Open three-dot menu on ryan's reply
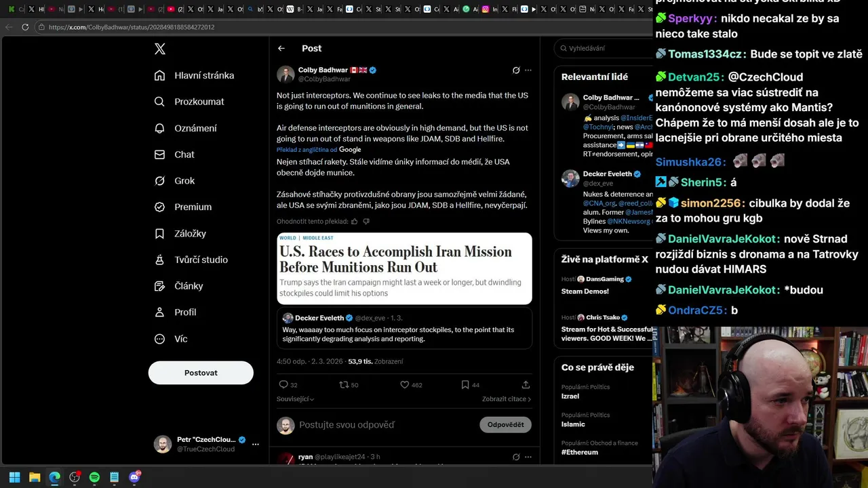This screenshot has width=868, height=488. click(x=528, y=457)
